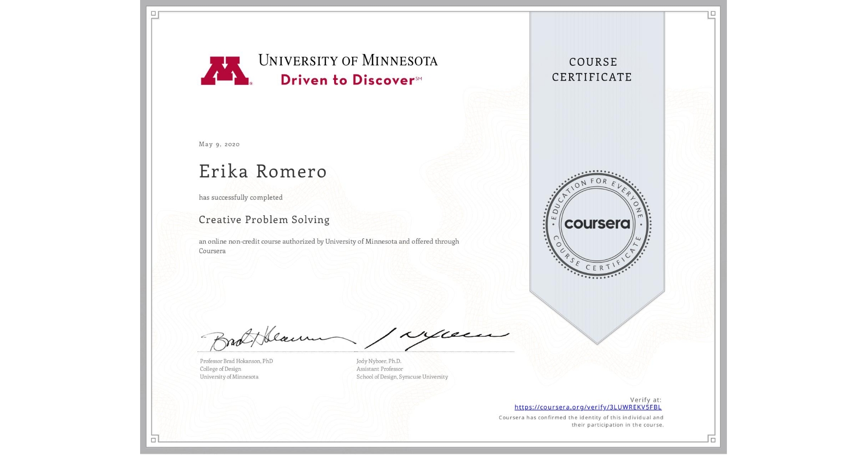This screenshot has width=868, height=455.
Task: Select the course title 'Creative Problem Solving'
Action: tap(264, 220)
